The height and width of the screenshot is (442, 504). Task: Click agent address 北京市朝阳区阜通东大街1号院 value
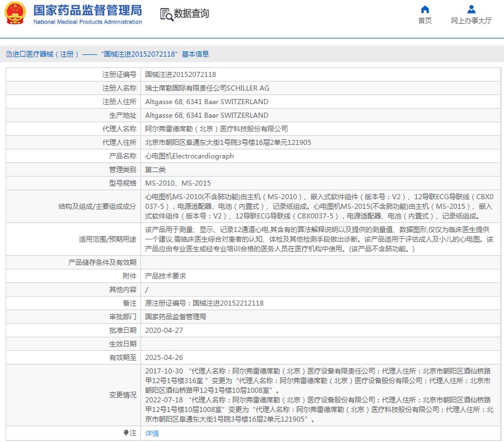(228, 142)
